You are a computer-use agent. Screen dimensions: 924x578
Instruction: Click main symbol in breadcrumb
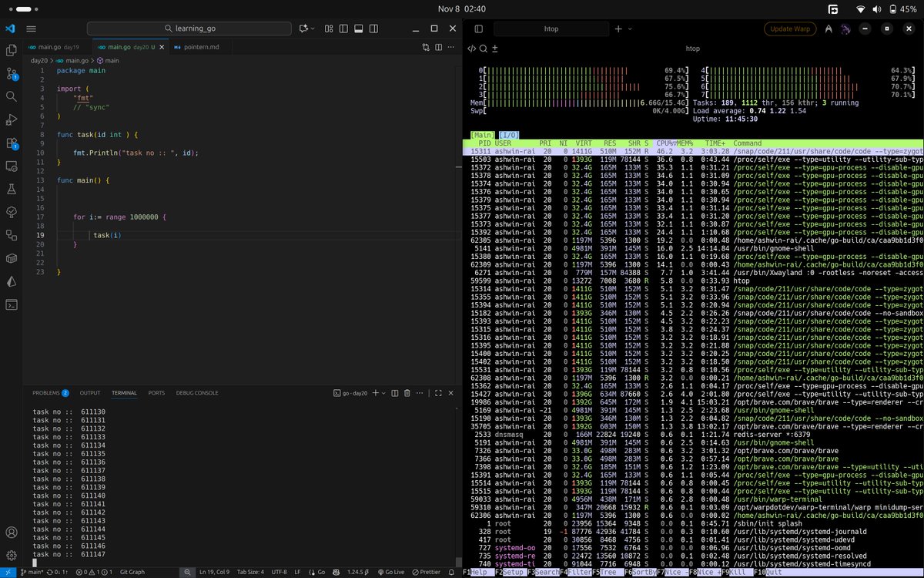pos(108,60)
